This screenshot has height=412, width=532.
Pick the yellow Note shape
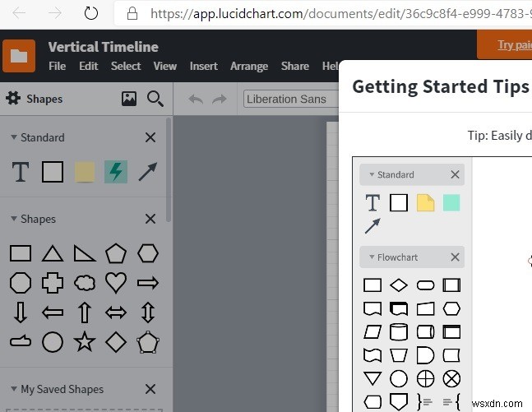[x=85, y=172]
